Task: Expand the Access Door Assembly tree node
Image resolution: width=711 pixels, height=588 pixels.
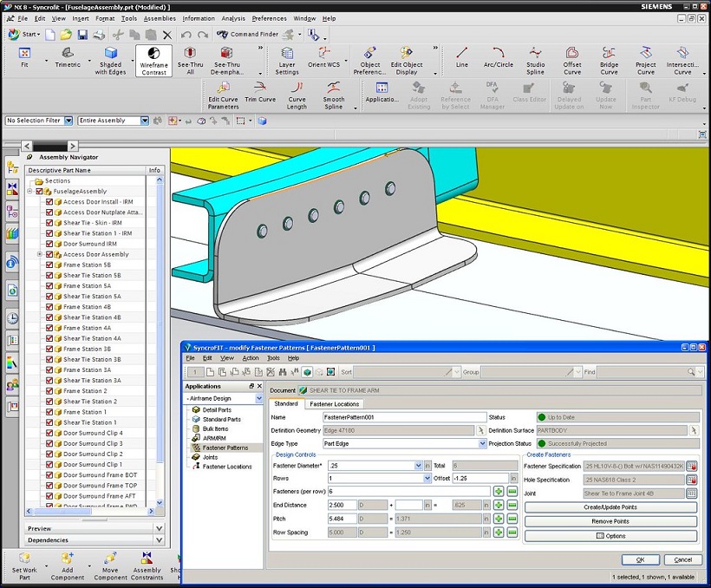Action: [x=39, y=254]
